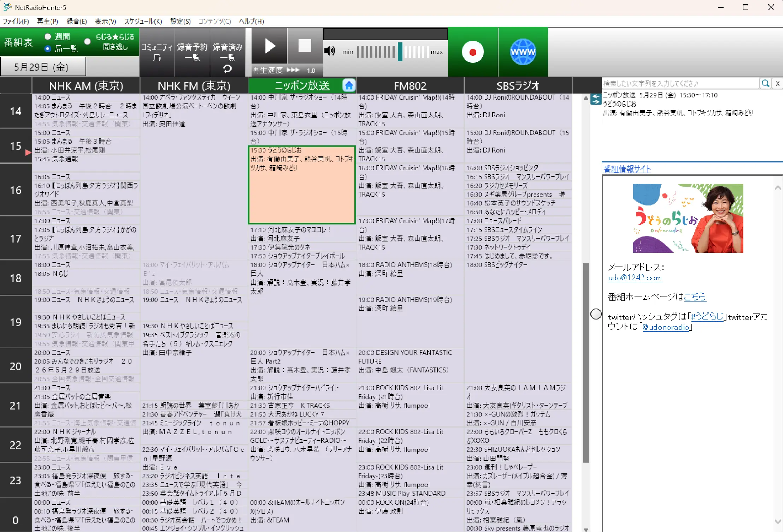This screenshot has width=784, height=532.
Task: Click the round splitter handle beside info panel
Action: [596, 314]
